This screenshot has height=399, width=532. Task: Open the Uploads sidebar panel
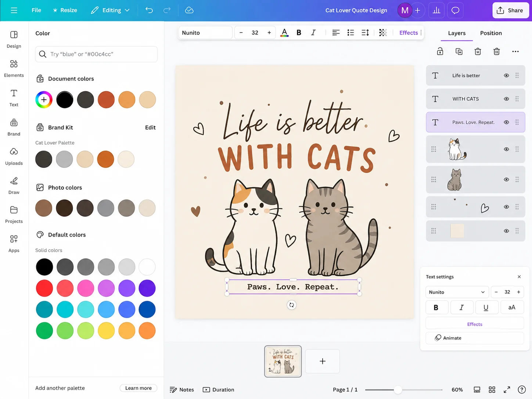click(x=14, y=157)
